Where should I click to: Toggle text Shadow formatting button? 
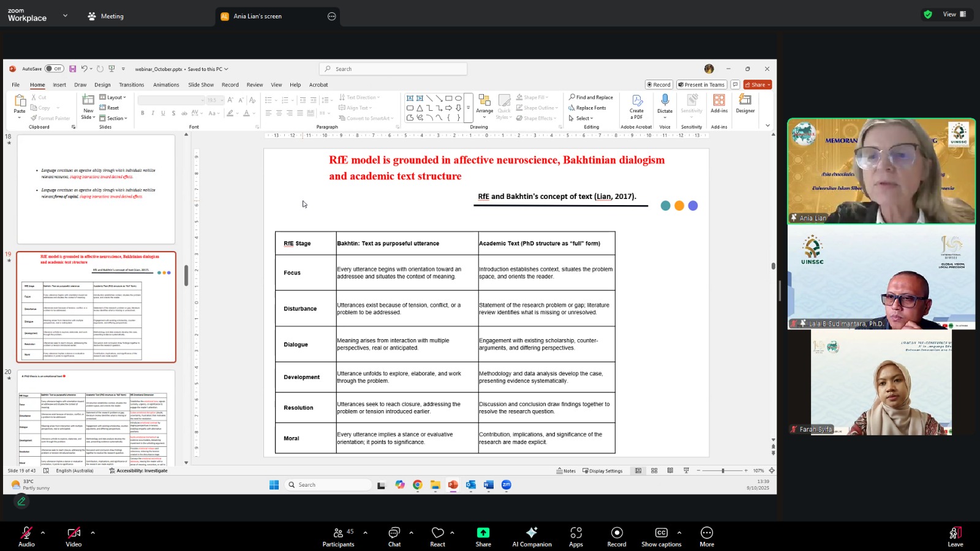173,113
